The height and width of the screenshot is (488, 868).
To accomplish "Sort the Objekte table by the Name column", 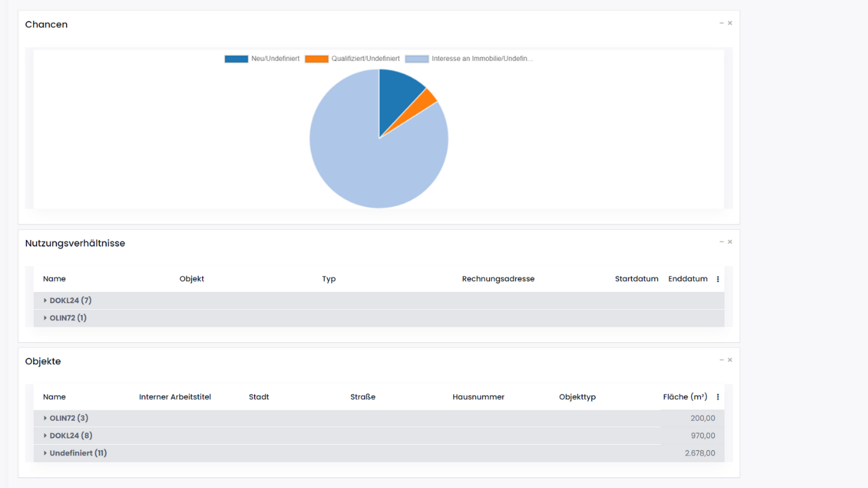I will coord(54,396).
